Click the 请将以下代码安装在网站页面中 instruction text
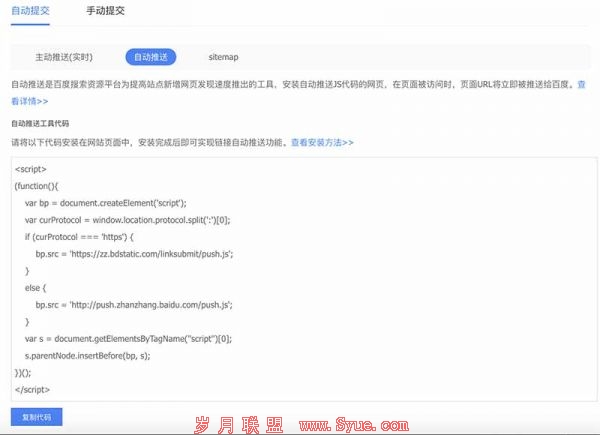 click(x=149, y=142)
